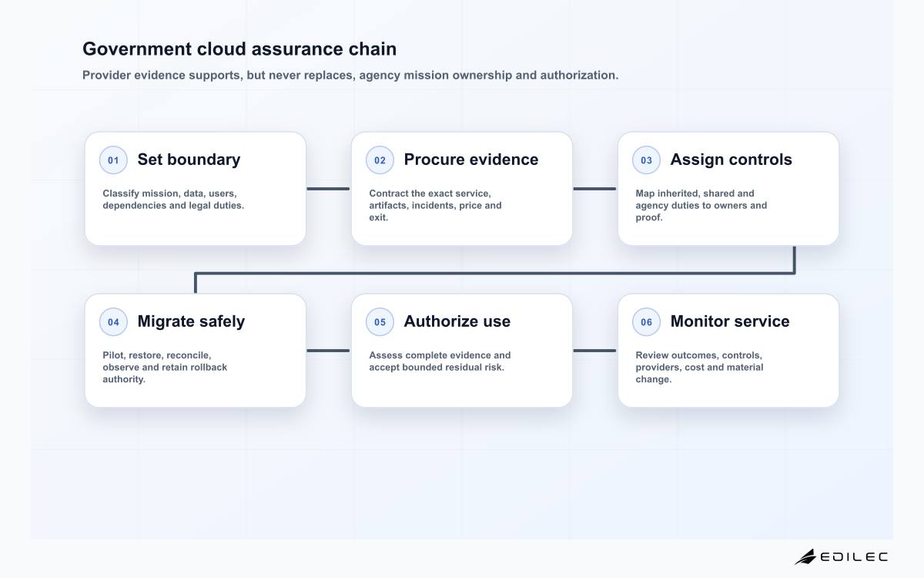This screenshot has width=924, height=578.
Task: Click connector line between steps 01 and 02
Action: pos(329,189)
